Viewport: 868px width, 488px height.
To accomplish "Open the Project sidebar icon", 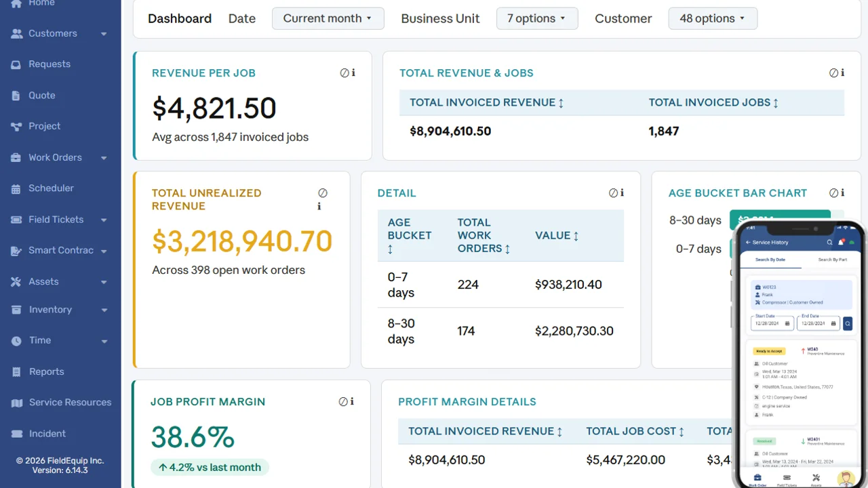I will click(16, 126).
